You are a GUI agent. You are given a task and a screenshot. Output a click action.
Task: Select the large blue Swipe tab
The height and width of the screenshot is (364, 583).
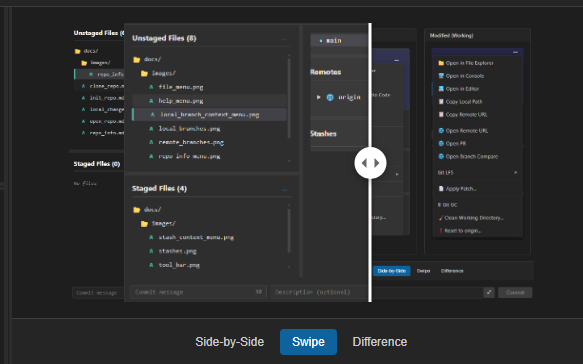click(308, 342)
